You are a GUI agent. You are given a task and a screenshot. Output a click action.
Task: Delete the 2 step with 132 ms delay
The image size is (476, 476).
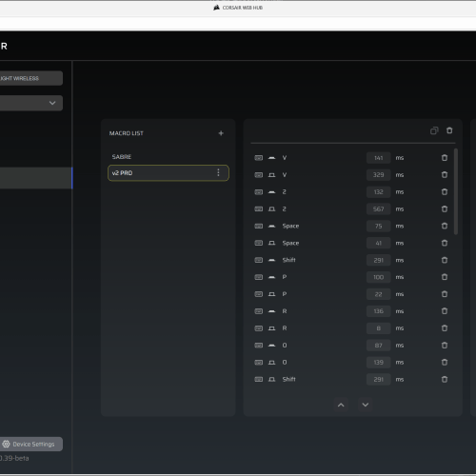(445, 192)
